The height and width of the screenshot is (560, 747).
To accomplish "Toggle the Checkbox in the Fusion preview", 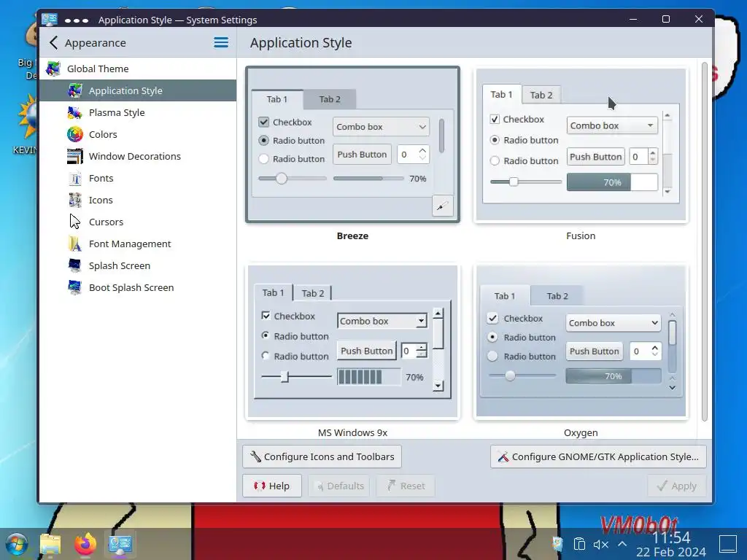I will pos(495,119).
